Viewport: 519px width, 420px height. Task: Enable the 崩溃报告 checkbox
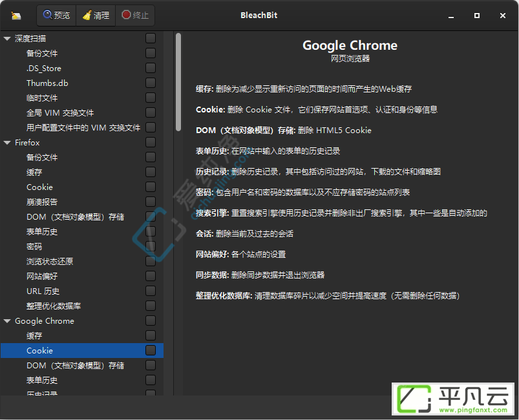click(151, 202)
